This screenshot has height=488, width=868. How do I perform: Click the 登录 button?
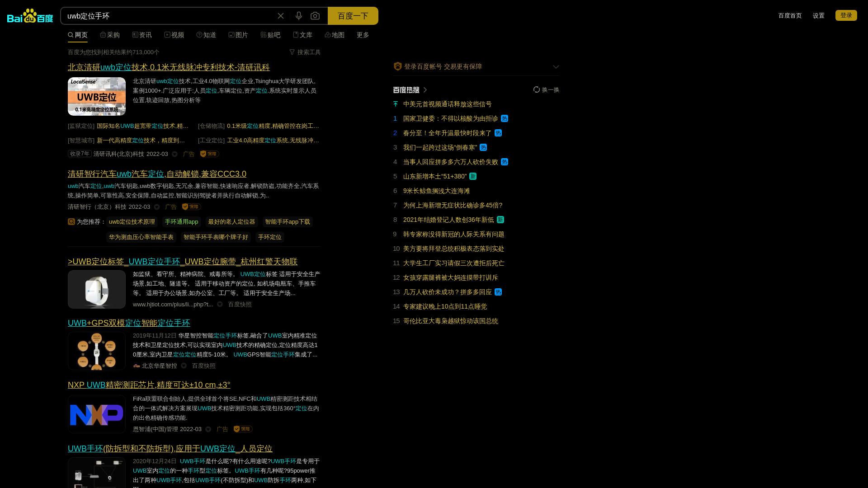click(x=846, y=15)
